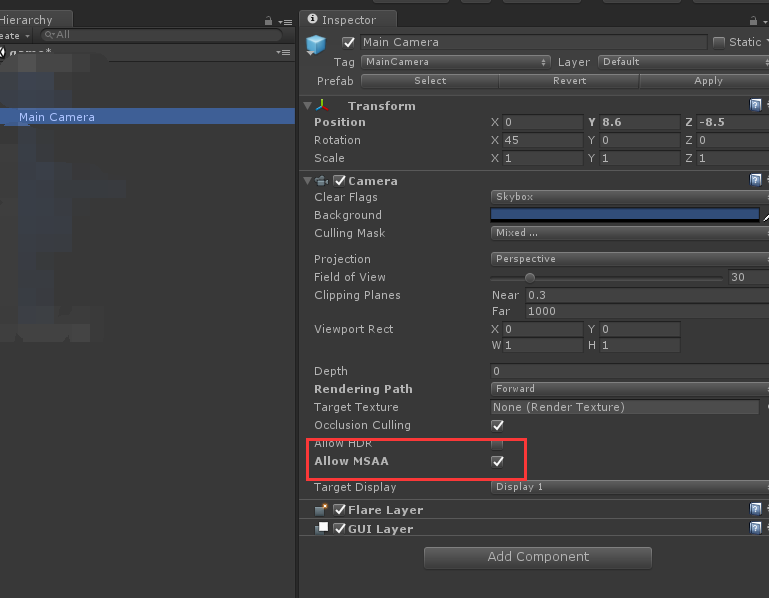
Task: Open Rendering Path dropdown set to Forward
Action: click(630, 389)
